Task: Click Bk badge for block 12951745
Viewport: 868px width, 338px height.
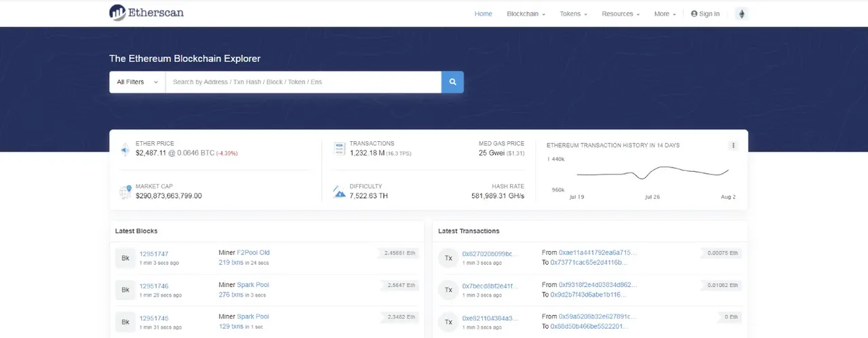Action: (x=125, y=322)
